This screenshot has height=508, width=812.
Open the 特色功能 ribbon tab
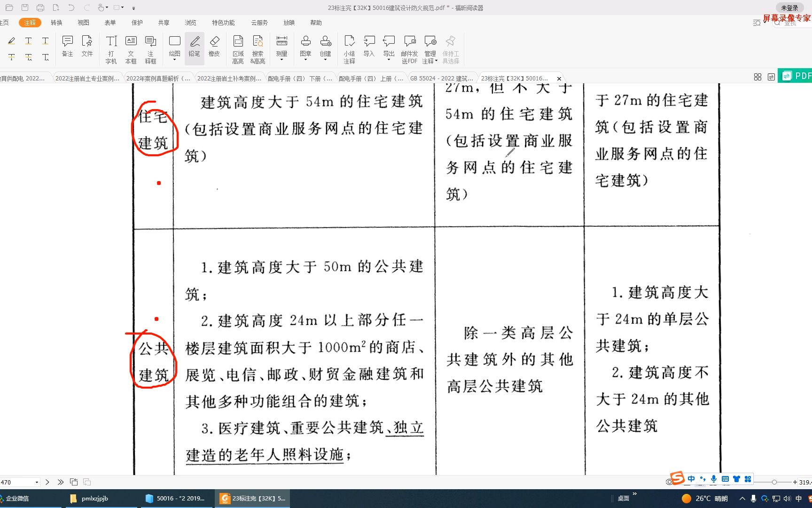pos(223,23)
